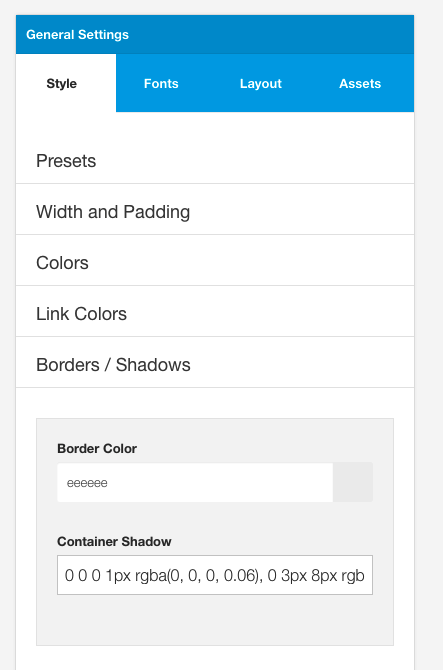Click the General Settings header bar

point(215,35)
